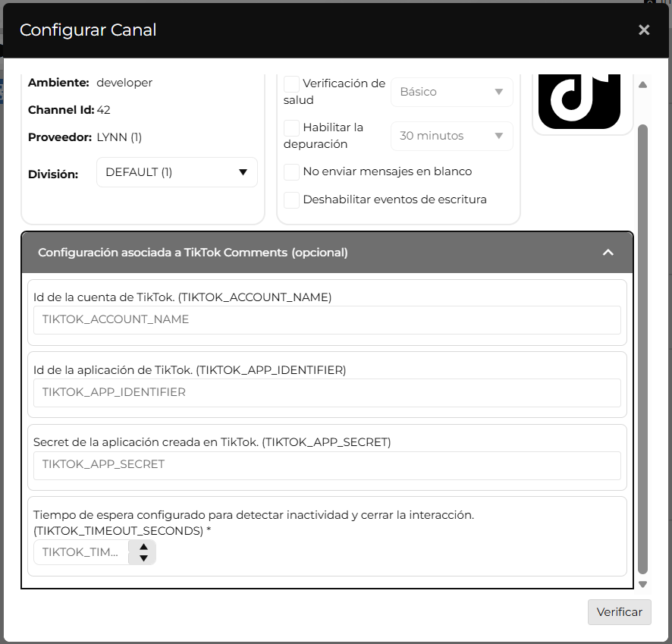
Task: Decrease timeout seconds with down stepper arrow
Action: (x=143, y=558)
